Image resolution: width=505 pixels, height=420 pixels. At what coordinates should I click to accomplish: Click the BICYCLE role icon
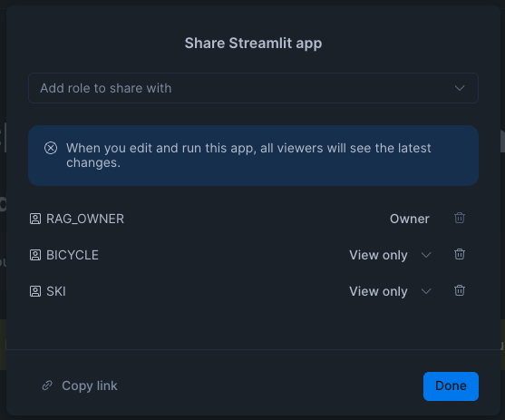coord(35,255)
